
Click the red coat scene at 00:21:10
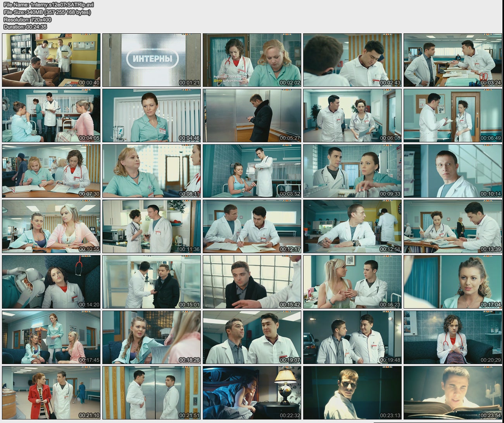51,393
